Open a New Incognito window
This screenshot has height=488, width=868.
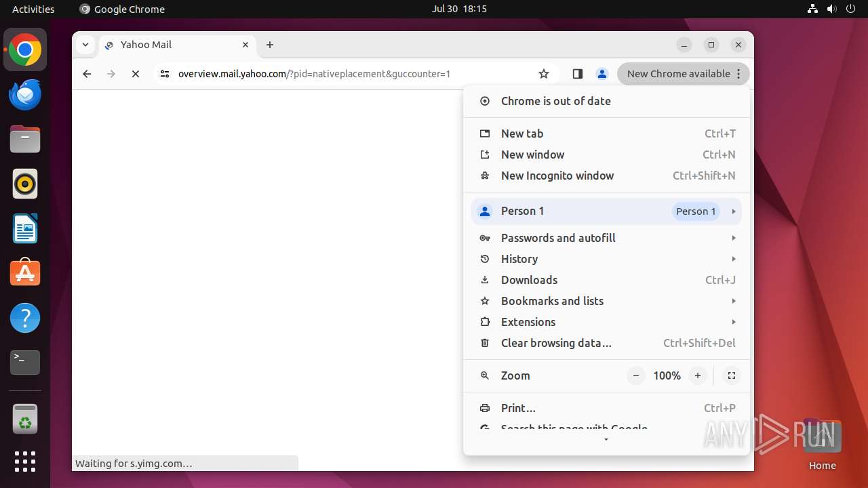[607, 176]
